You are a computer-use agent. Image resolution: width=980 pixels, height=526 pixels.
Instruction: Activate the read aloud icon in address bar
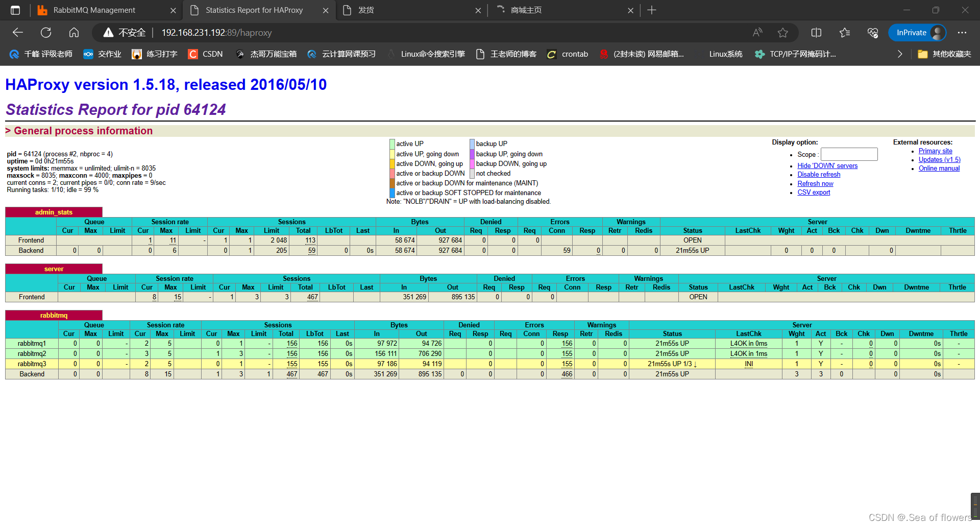(x=757, y=33)
